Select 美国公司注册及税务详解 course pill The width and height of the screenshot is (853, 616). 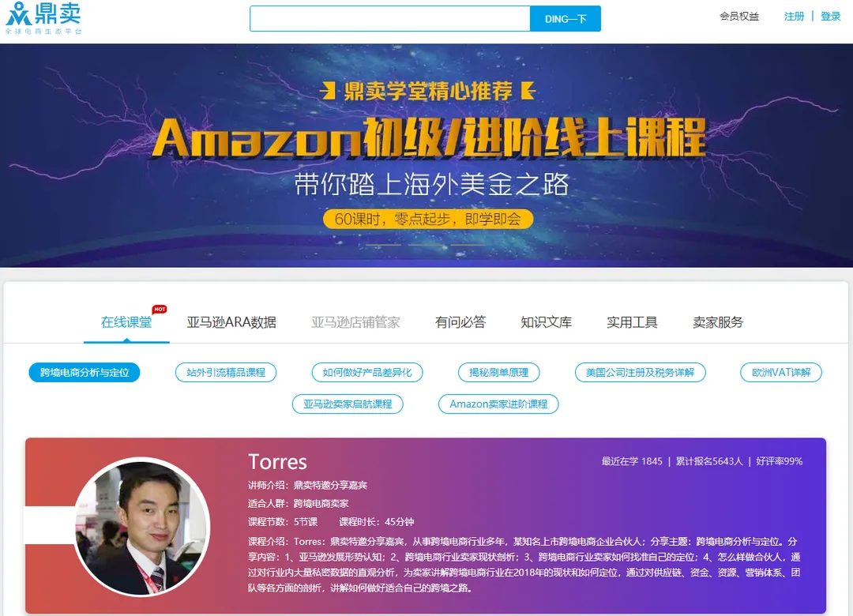click(641, 372)
